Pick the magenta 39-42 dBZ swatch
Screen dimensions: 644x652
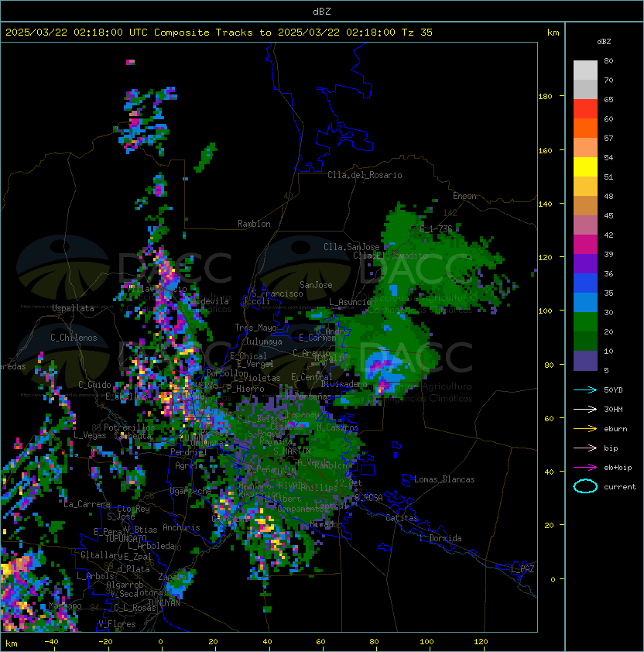(585, 244)
